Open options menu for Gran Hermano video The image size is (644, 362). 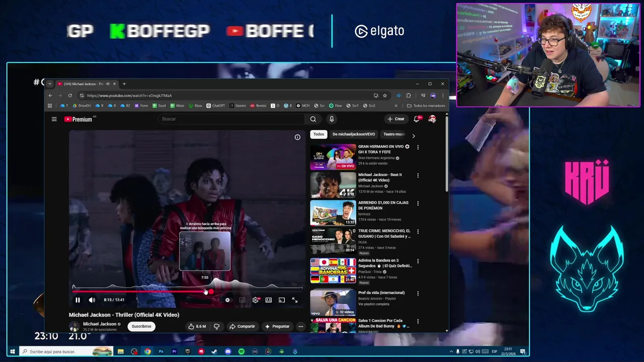coord(418,147)
